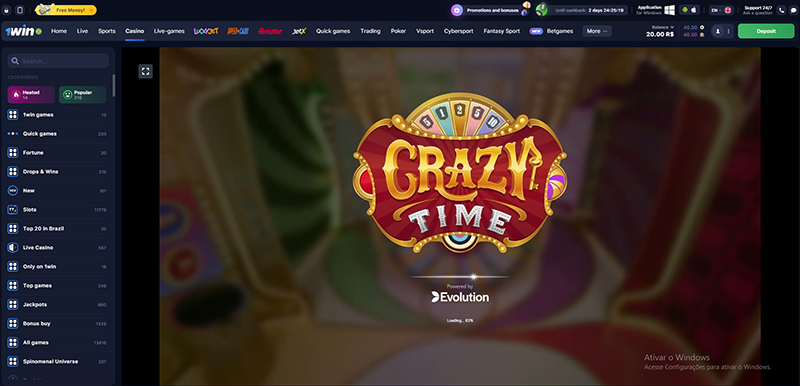Click the Apple app icon
Image resolution: width=800 pixels, height=386 pixels.
(x=694, y=10)
